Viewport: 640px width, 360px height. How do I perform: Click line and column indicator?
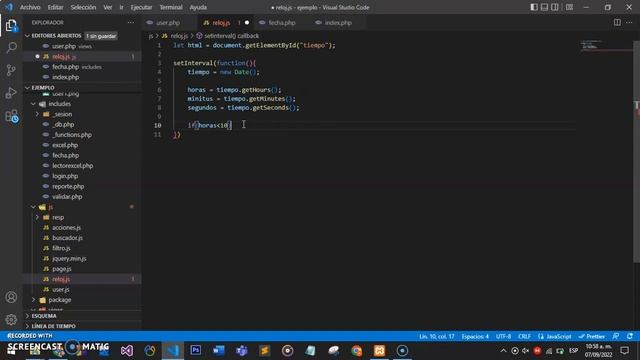click(436, 336)
